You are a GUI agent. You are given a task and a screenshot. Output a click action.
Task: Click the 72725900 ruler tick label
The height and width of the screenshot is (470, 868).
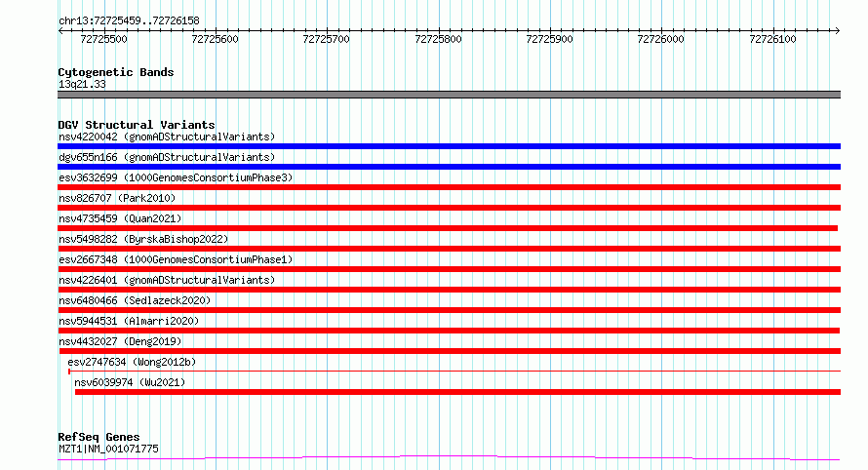pos(549,39)
